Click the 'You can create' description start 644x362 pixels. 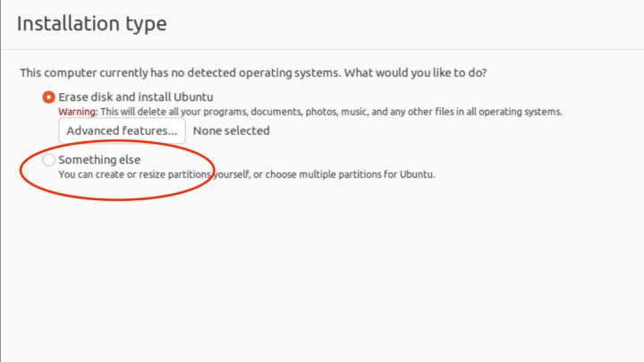click(88, 174)
